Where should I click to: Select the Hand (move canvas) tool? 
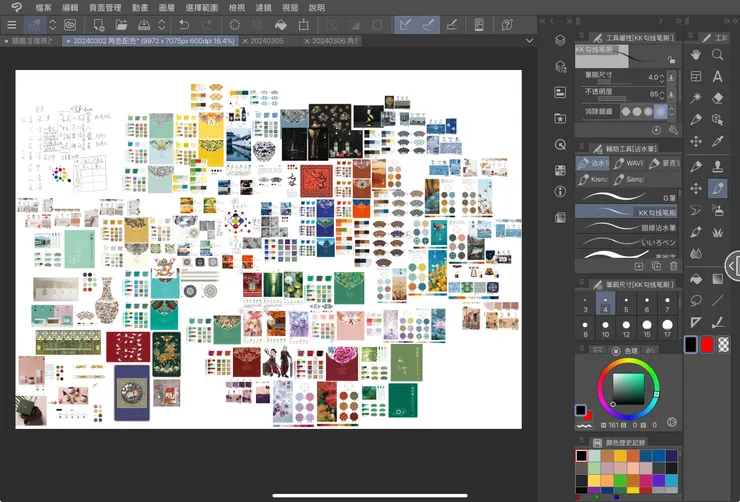(x=695, y=54)
